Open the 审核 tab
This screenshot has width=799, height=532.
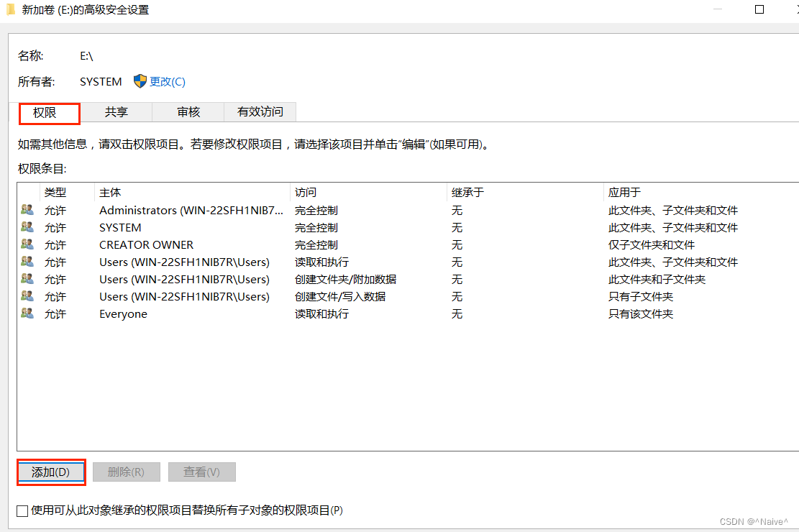(x=188, y=112)
